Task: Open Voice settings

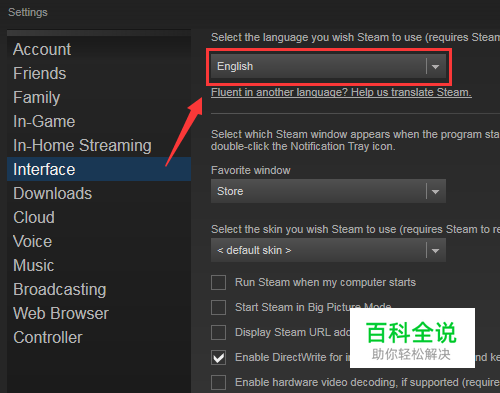Action: click(99, 241)
